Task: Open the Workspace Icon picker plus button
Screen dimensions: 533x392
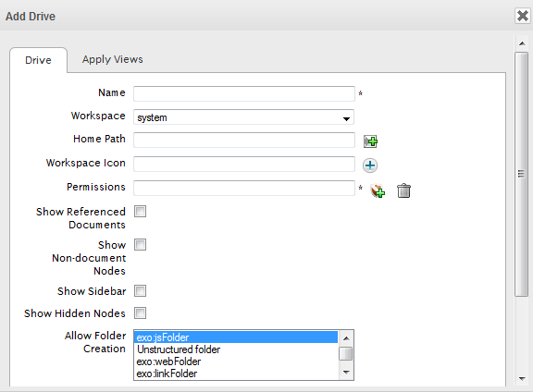Action: [x=370, y=165]
